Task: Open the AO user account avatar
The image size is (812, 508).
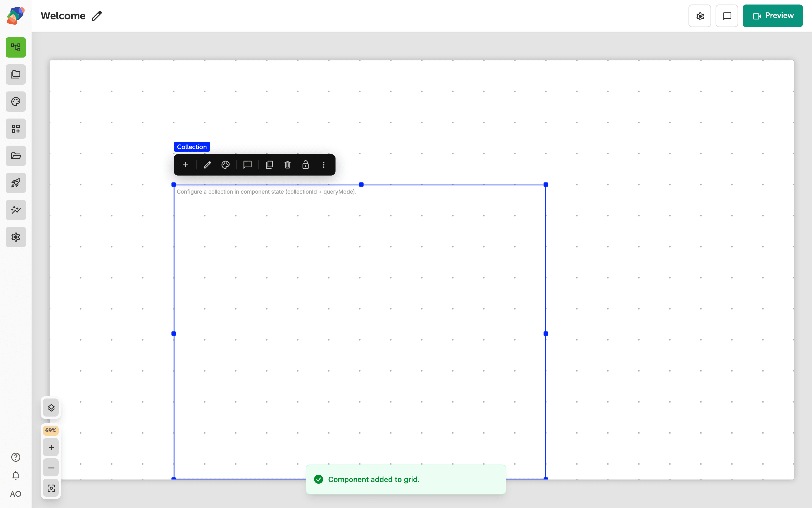Action: pyautogui.click(x=16, y=494)
